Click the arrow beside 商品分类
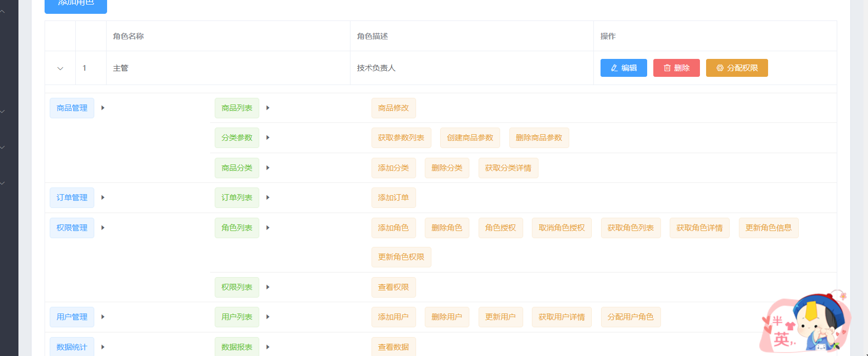This screenshot has height=356, width=868. 268,168
